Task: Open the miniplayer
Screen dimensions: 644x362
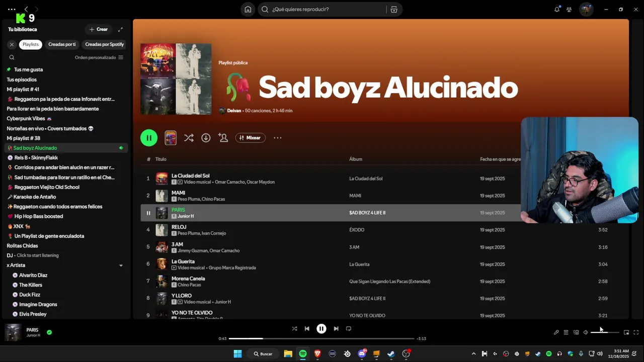Action: [x=626, y=332]
